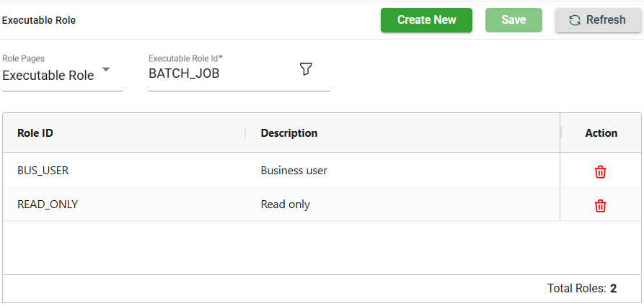Click the circular arrows Refresh icon
Image resolution: width=644 pixels, height=306 pixels.
pos(575,20)
